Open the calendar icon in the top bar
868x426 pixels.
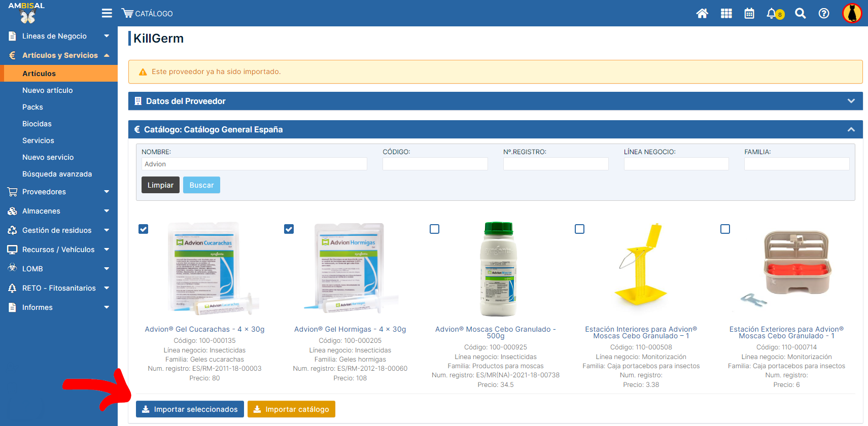pyautogui.click(x=749, y=14)
